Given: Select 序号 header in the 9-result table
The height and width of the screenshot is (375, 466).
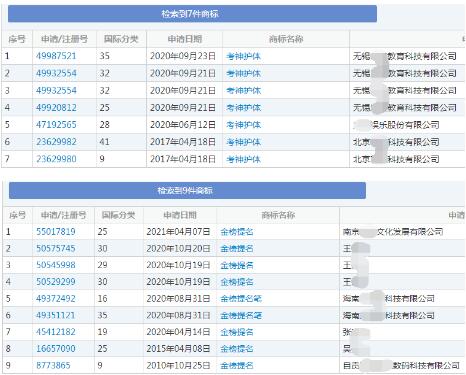Looking at the screenshot, I should pos(17,215).
